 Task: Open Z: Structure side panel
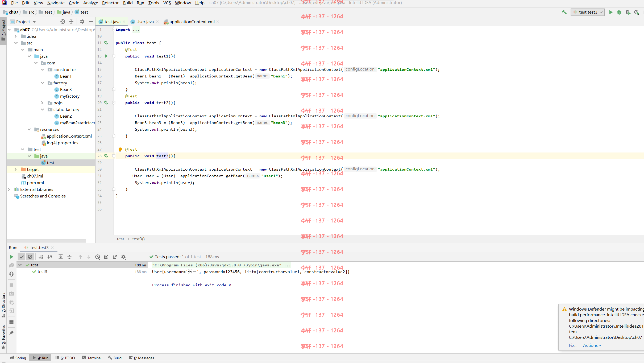pyautogui.click(x=3, y=305)
